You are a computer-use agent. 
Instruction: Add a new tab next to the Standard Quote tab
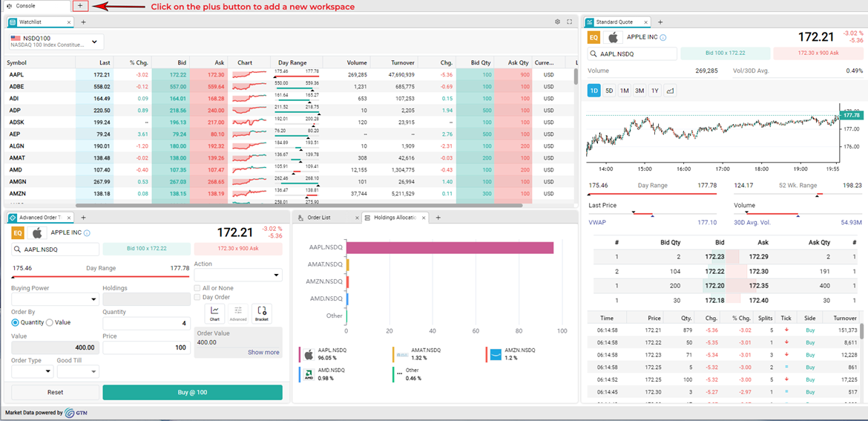660,22
